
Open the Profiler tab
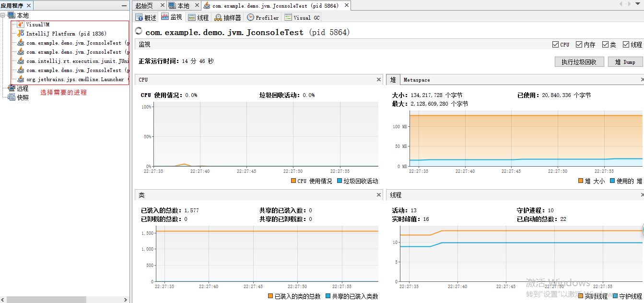(263, 17)
